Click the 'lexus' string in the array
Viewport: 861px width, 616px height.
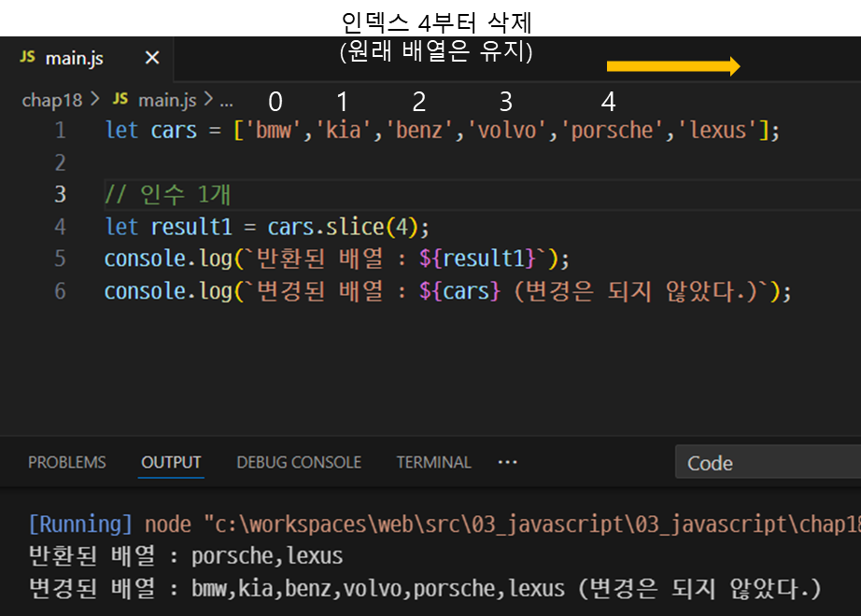tap(718, 130)
